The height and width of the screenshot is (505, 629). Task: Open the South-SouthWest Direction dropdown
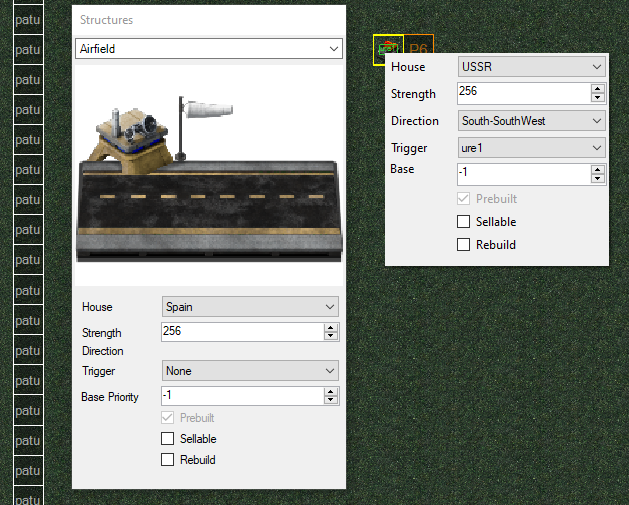click(532, 121)
